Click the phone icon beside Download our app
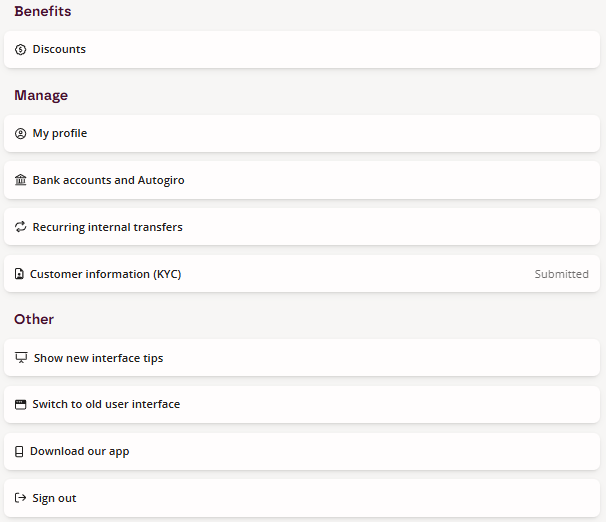This screenshot has width=606, height=522. 19,451
